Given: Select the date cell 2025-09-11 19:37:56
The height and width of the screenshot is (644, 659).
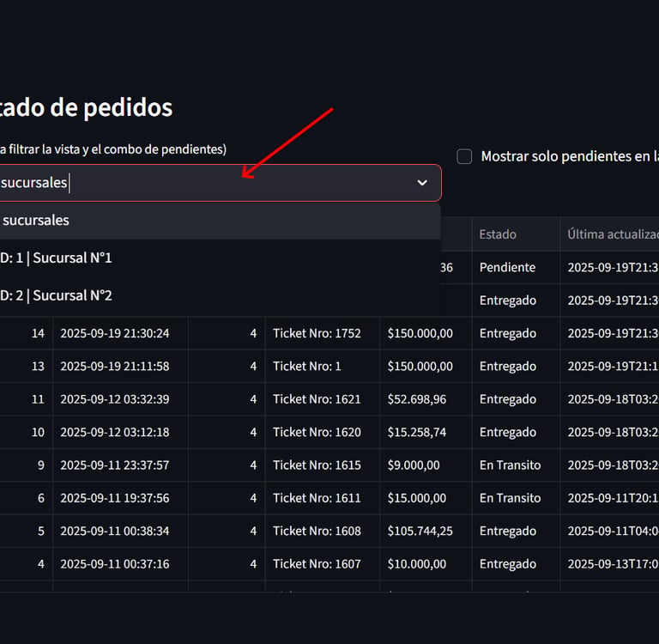Looking at the screenshot, I should point(120,498).
